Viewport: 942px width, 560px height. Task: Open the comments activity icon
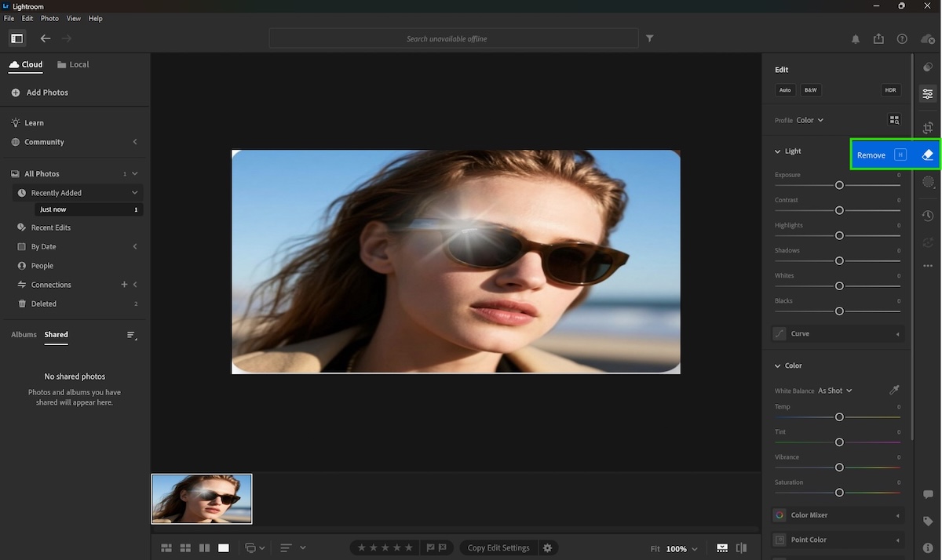click(928, 495)
